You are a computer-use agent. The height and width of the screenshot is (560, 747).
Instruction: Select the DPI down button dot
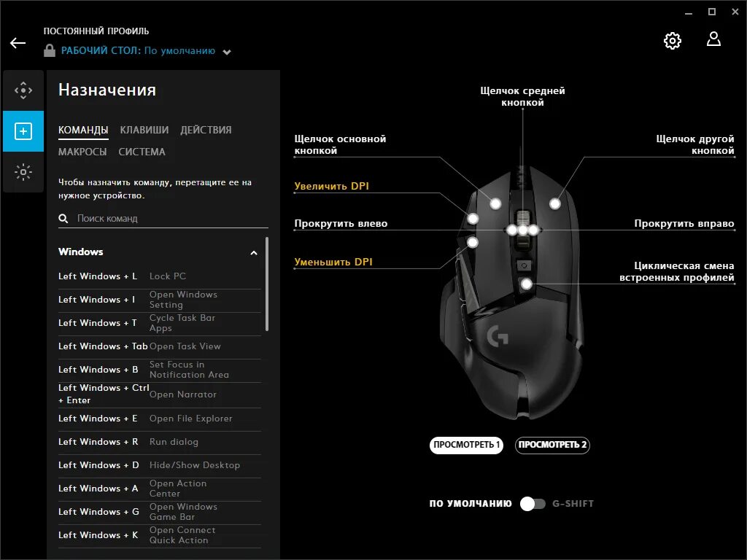(x=473, y=242)
